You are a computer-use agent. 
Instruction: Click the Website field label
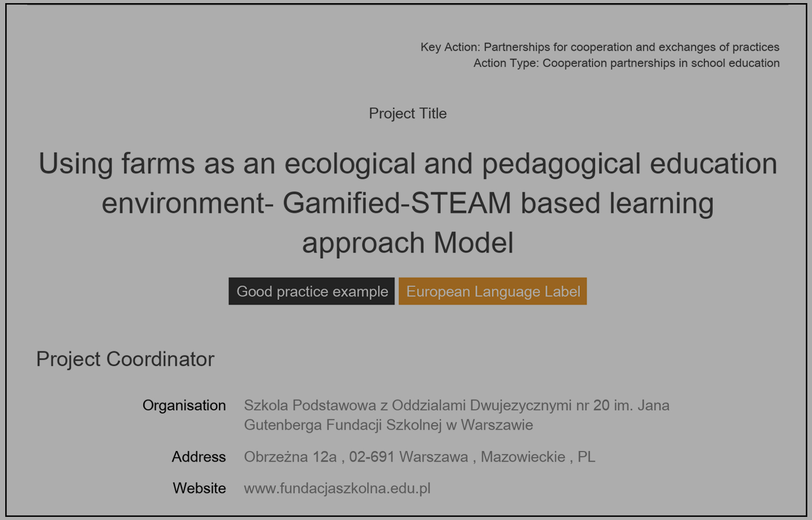[x=199, y=488]
